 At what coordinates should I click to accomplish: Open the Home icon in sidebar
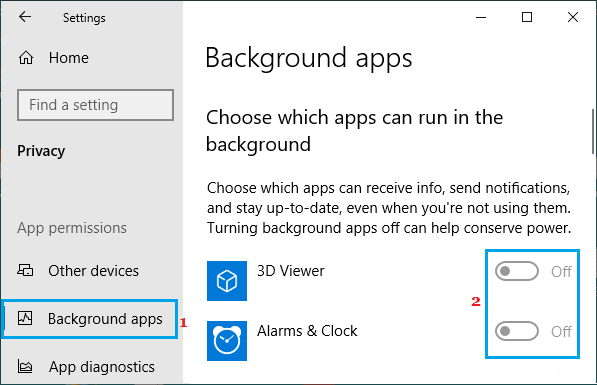click(26, 58)
